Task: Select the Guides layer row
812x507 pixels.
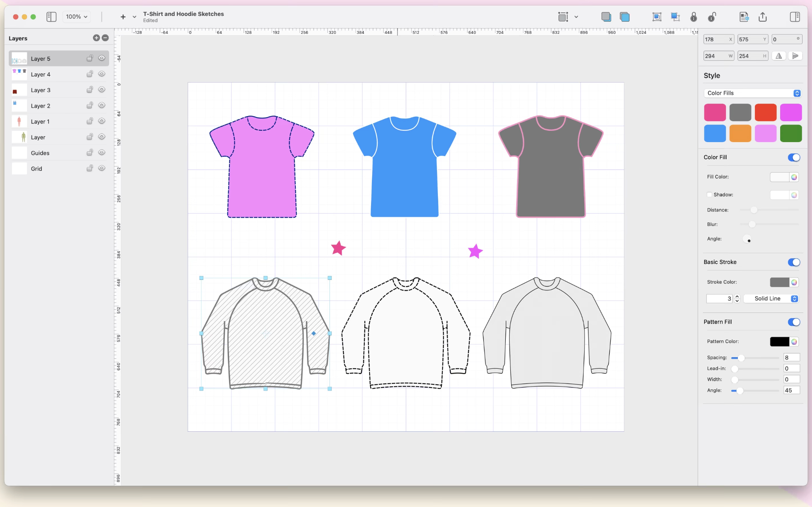Action: [40, 153]
